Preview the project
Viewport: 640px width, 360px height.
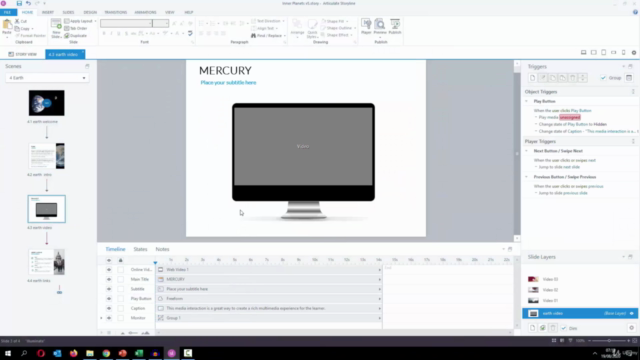pyautogui.click(x=380, y=27)
